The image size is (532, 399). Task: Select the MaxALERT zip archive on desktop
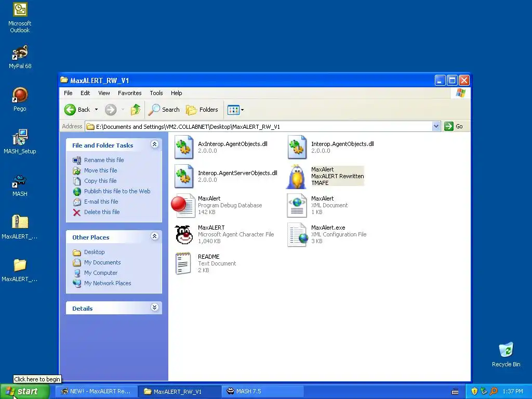[x=20, y=222]
